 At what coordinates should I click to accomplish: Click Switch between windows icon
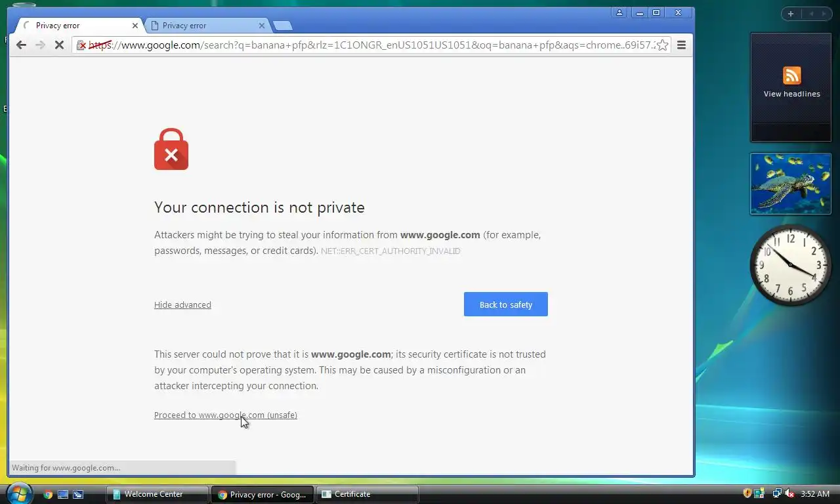point(78,494)
